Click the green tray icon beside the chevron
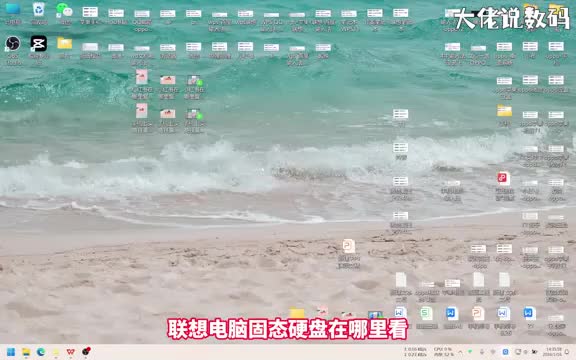The width and height of the screenshot is (576, 360). tap(470, 351)
